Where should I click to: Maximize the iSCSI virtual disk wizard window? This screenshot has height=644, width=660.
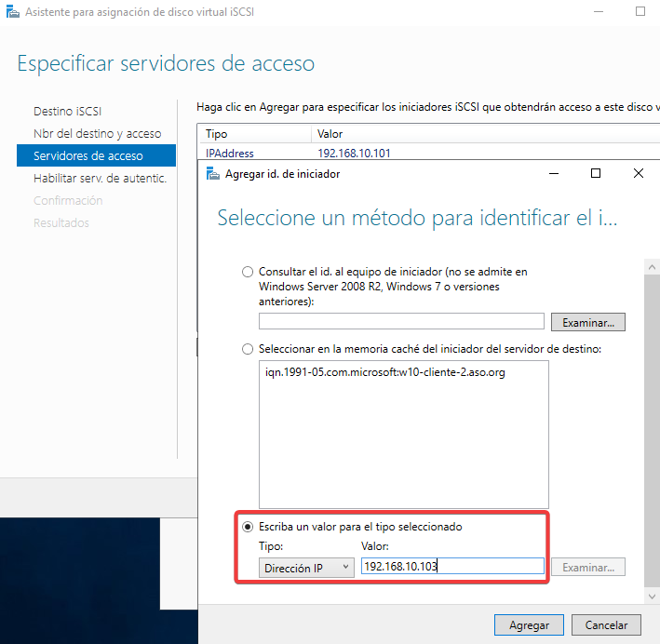coord(640,12)
